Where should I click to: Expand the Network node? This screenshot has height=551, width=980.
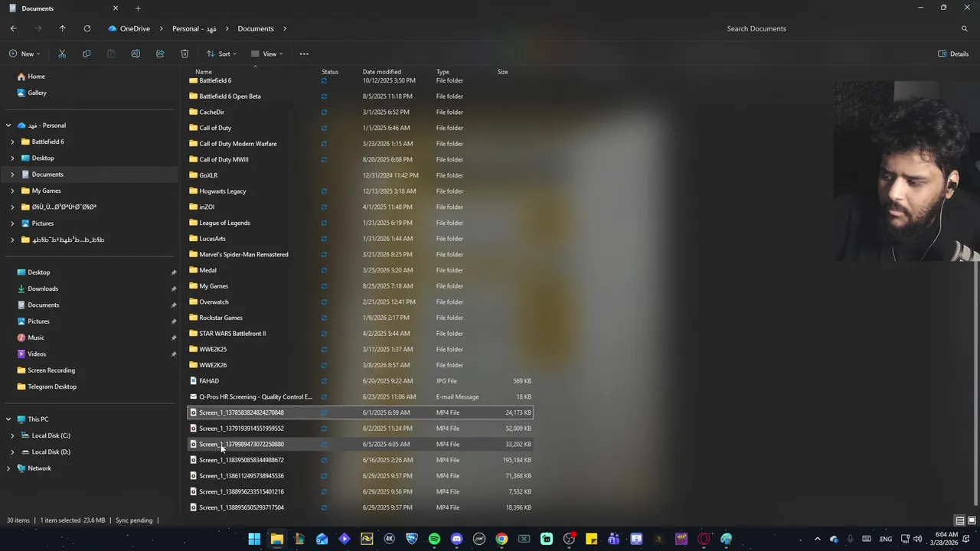8,468
